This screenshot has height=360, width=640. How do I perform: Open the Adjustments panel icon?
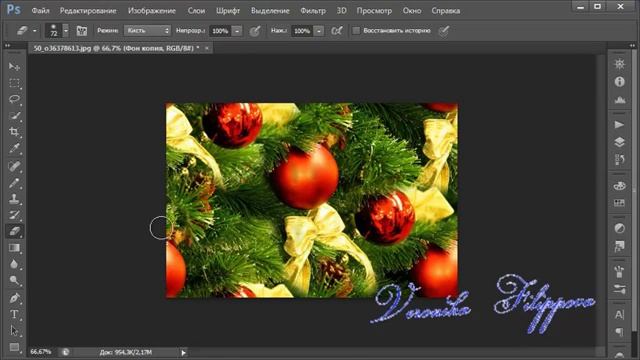(620, 229)
